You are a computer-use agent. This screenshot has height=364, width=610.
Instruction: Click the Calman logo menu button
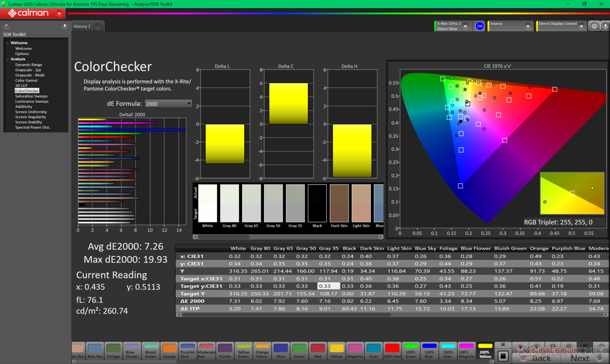click(x=33, y=13)
